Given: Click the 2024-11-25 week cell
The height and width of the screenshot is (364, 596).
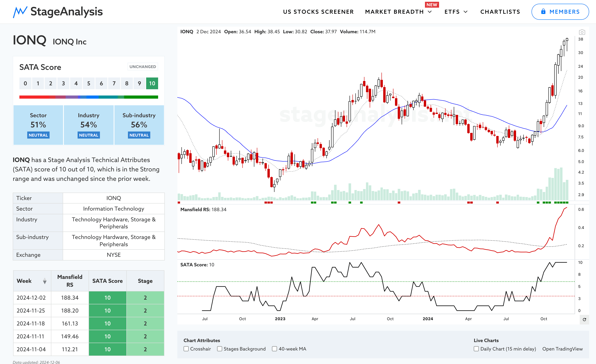Looking at the screenshot, I should [x=32, y=310].
